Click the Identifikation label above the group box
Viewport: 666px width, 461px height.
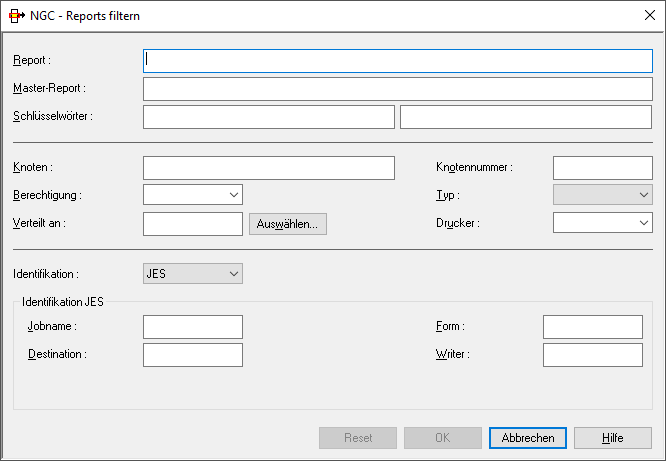point(46,274)
